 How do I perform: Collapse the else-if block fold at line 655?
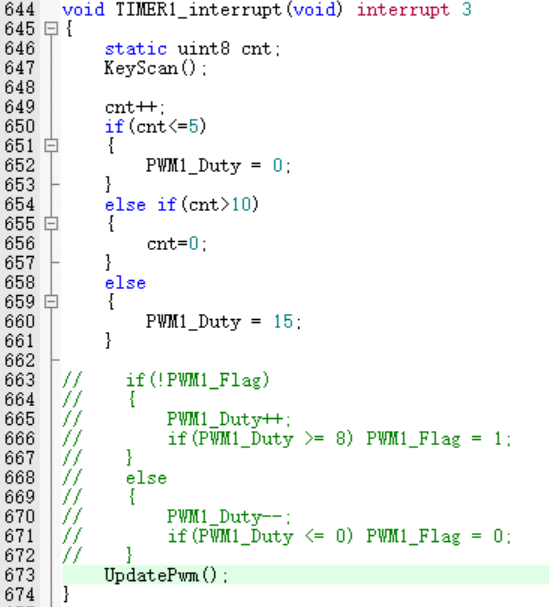(x=51, y=223)
